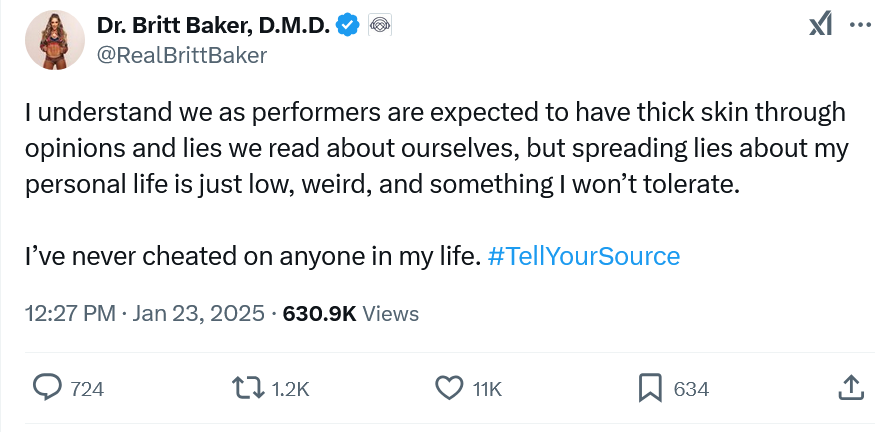
Task: View the 630.9K Views analytics
Action: [x=351, y=314]
